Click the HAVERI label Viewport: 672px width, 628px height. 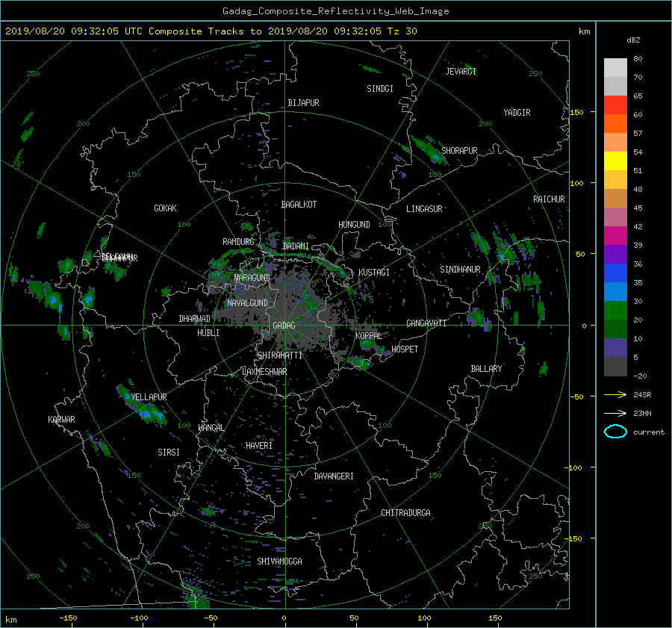[259, 446]
